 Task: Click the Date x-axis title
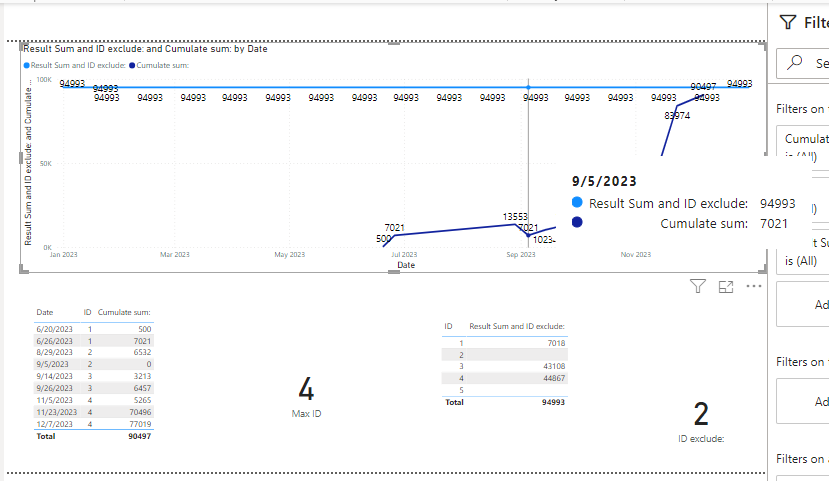(406, 265)
